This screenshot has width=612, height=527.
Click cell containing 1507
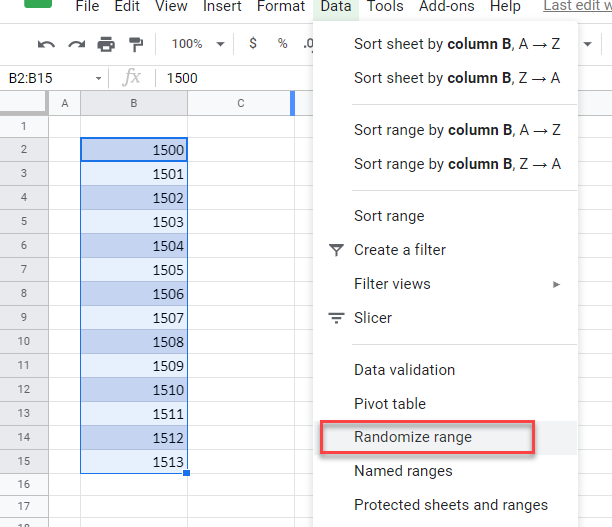coord(134,318)
